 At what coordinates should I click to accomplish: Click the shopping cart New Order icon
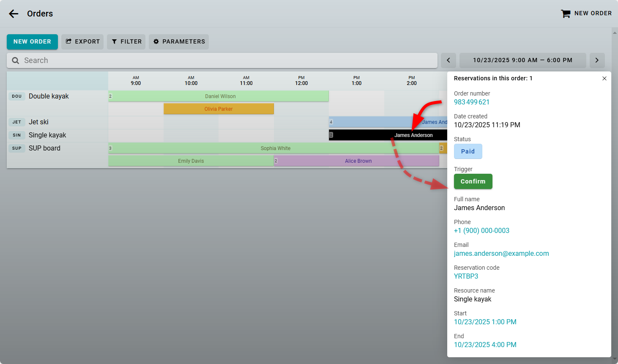565,14
